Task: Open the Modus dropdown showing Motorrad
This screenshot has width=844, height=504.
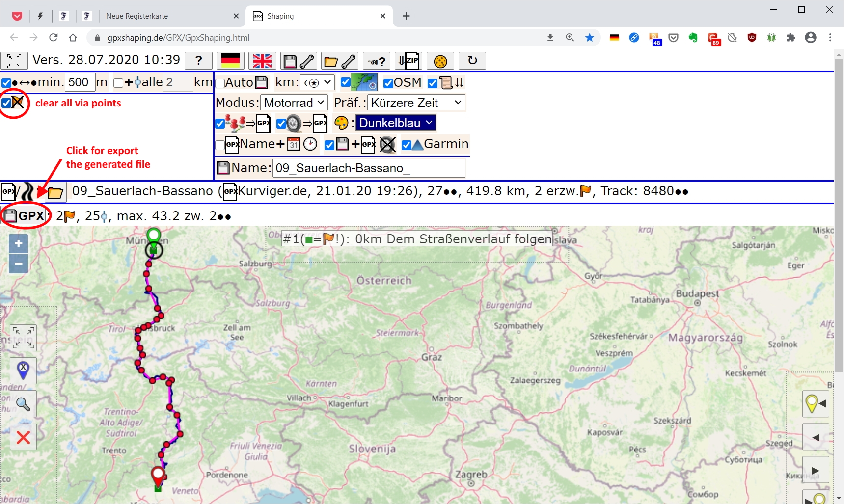Action: point(294,103)
